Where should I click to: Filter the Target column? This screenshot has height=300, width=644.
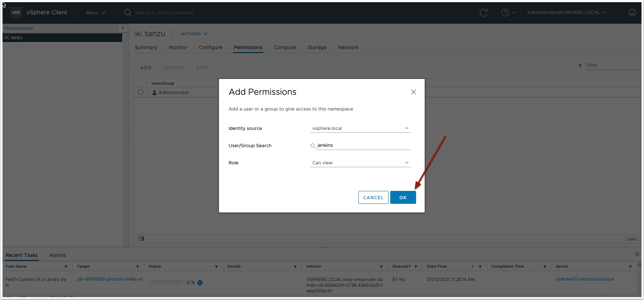click(138, 267)
